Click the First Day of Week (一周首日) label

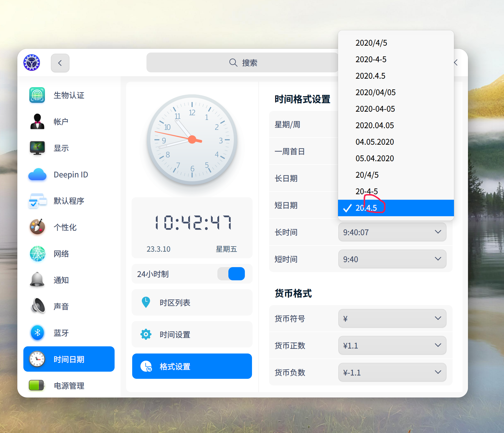coord(290,151)
